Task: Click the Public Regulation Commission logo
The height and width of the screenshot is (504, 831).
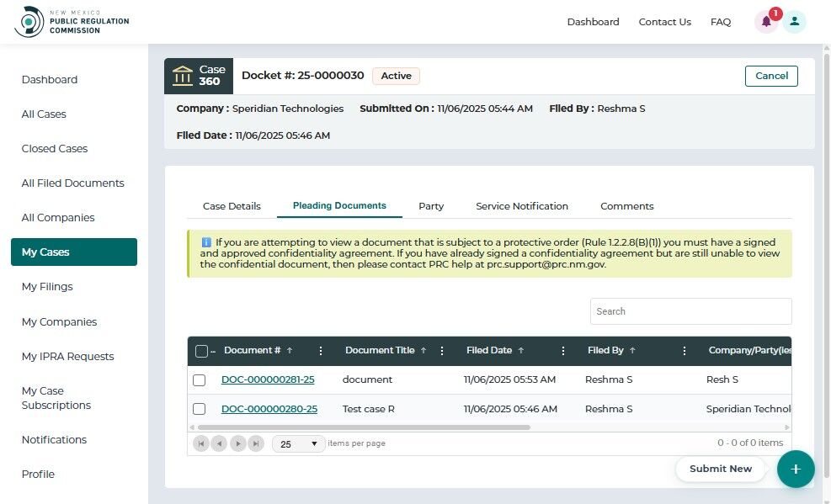Action: pyautogui.click(x=72, y=22)
